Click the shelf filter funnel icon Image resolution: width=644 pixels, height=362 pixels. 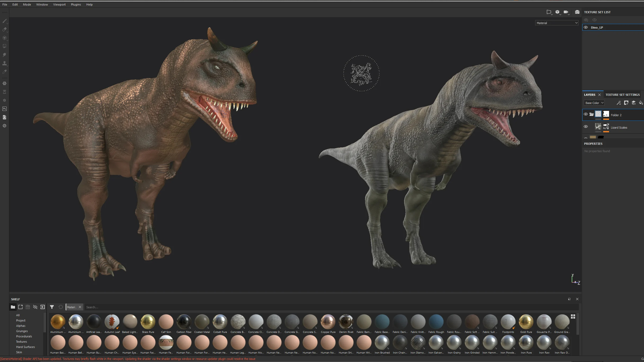[52, 307]
